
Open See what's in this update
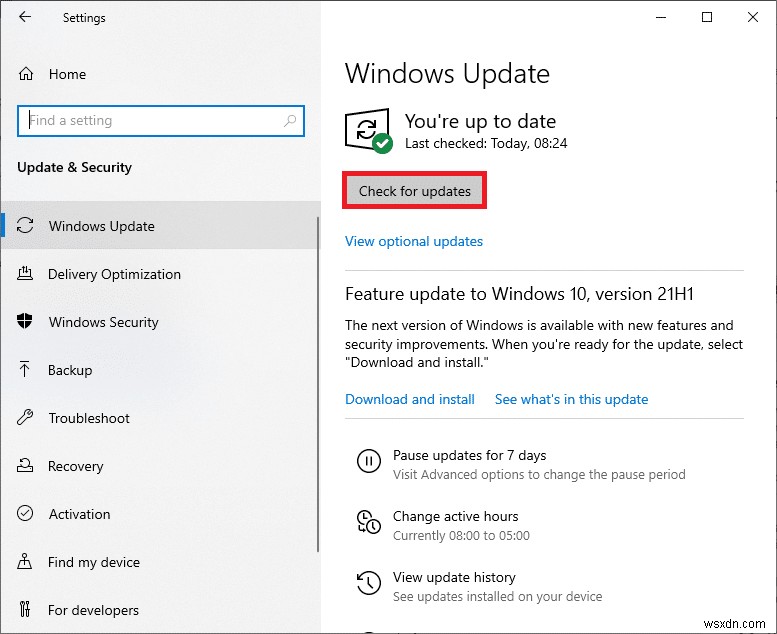571,399
